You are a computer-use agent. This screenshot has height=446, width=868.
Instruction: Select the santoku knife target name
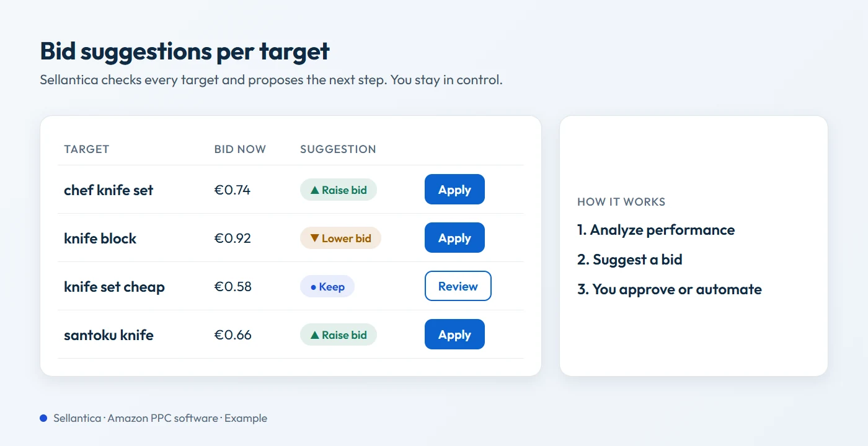(x=108, y=335)
